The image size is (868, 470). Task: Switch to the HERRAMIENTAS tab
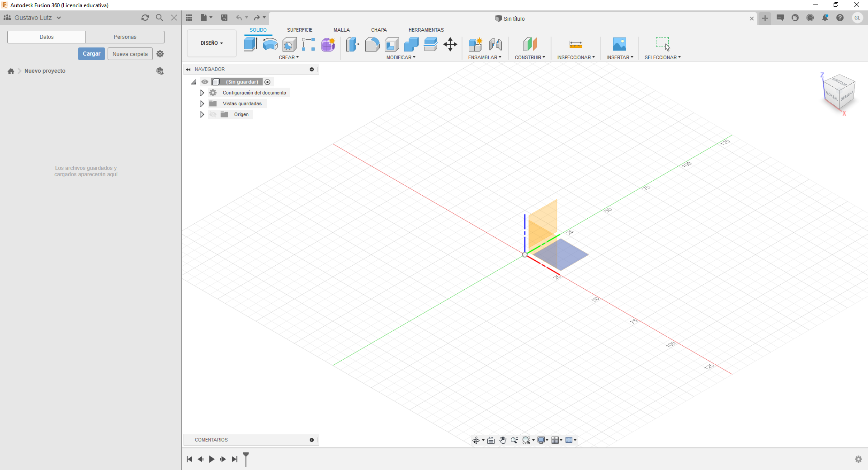[x=426, y=30]
